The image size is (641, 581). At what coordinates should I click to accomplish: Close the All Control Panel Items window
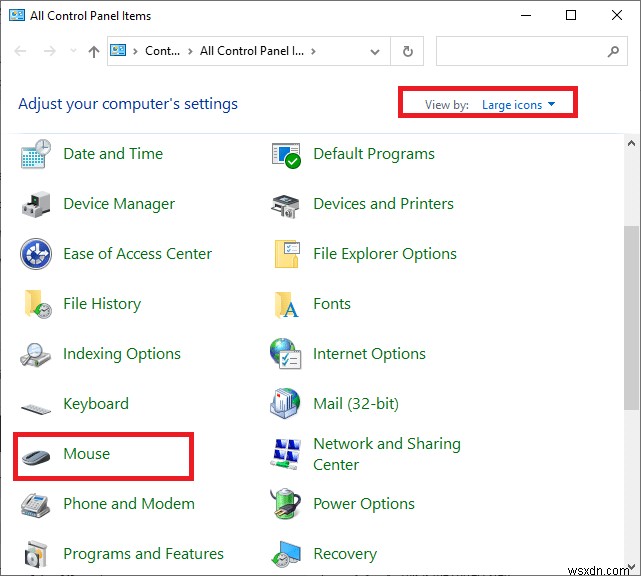click(x=616, y=16)
